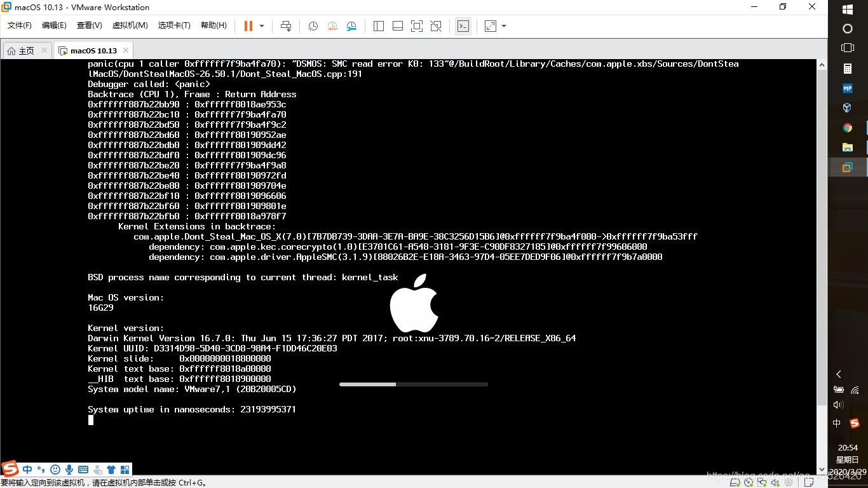The height and width of the screenshot is (488, 868).
Task: Click the taskbar 中 input indicator
Action: coord(837,423)
